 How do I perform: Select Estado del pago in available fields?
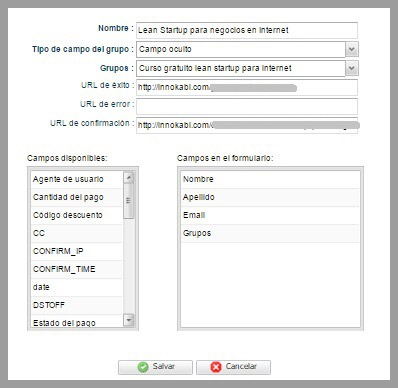[x=77, y=322]
